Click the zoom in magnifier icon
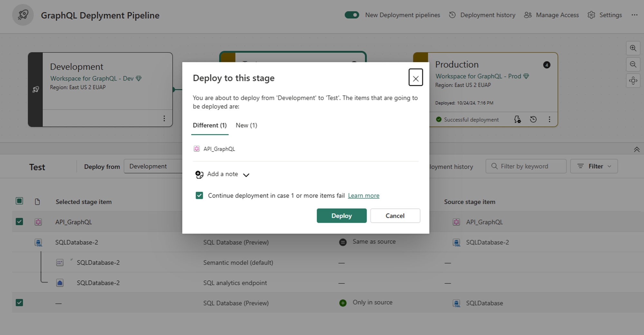The height and width of the screenshot is (335, 644). [633, 48]
